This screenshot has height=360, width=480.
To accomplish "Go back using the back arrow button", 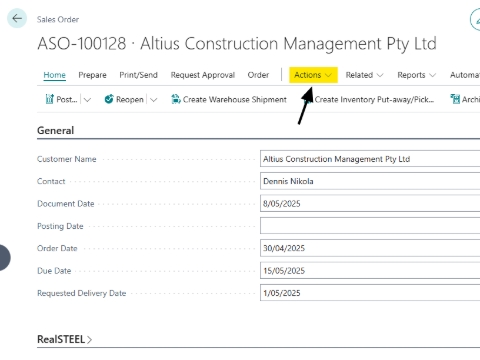I will tap(17, 18).
